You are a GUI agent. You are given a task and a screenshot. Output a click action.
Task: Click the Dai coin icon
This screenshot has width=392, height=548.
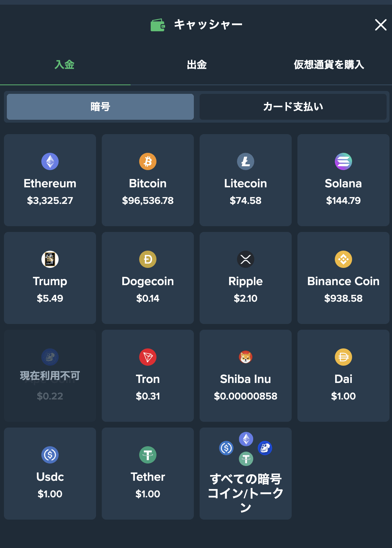[343, 357]
